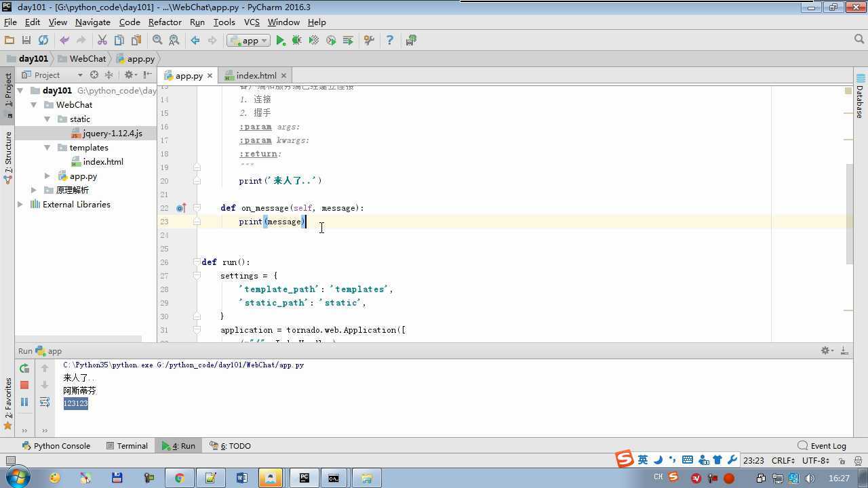Click the Copy toolbar icon
868x488 pixels.
click(119, 41)
